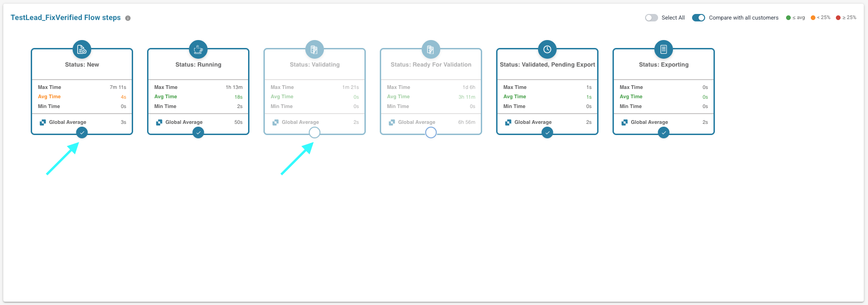Image resolution: width=868 pixels, height=305 pixels.
Task: Enable the Select All toggle
Action: pos(652,18)
